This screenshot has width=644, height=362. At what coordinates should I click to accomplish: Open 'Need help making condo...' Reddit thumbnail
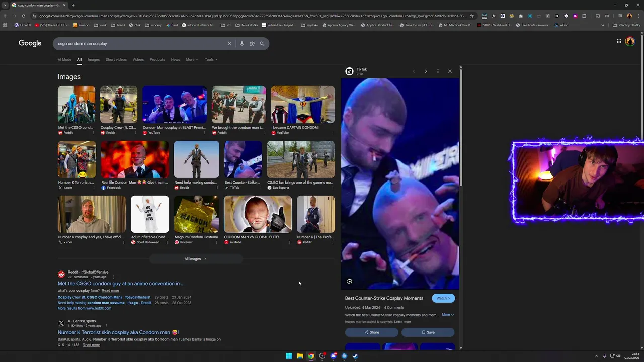click(197, 159)
